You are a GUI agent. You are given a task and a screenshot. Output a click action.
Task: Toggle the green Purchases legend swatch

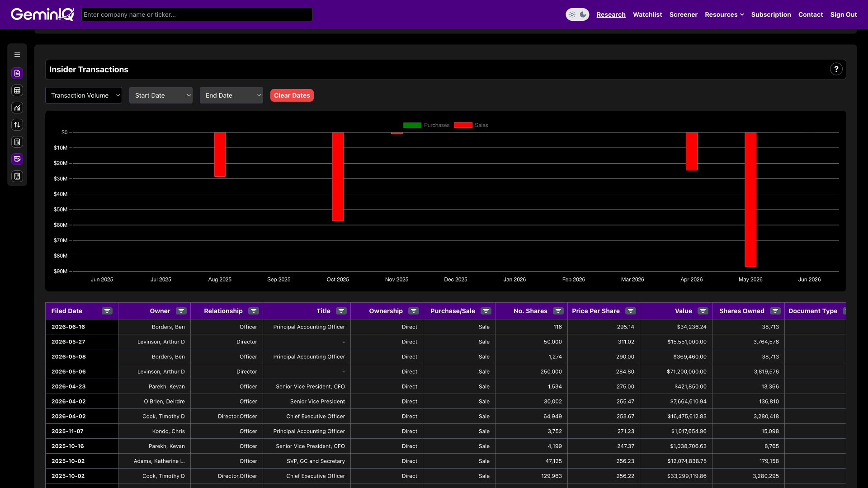pos(412,125)
